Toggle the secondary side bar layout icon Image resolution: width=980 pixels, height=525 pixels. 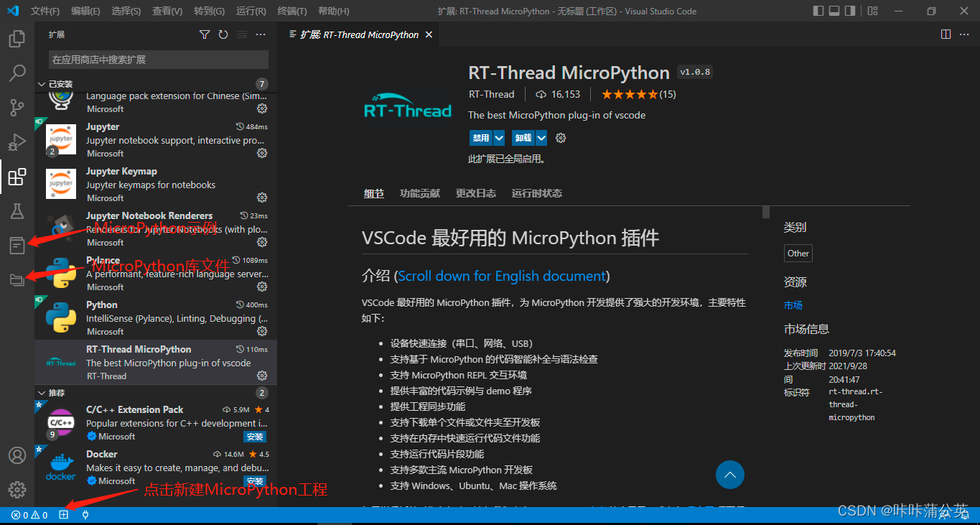click(x=851, y=11)
